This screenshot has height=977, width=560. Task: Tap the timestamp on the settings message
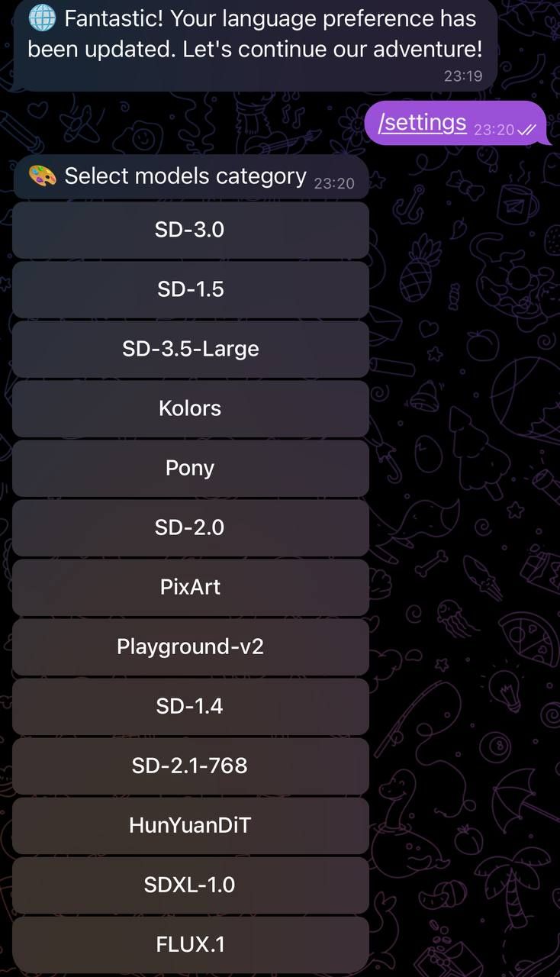coord(496,130)
